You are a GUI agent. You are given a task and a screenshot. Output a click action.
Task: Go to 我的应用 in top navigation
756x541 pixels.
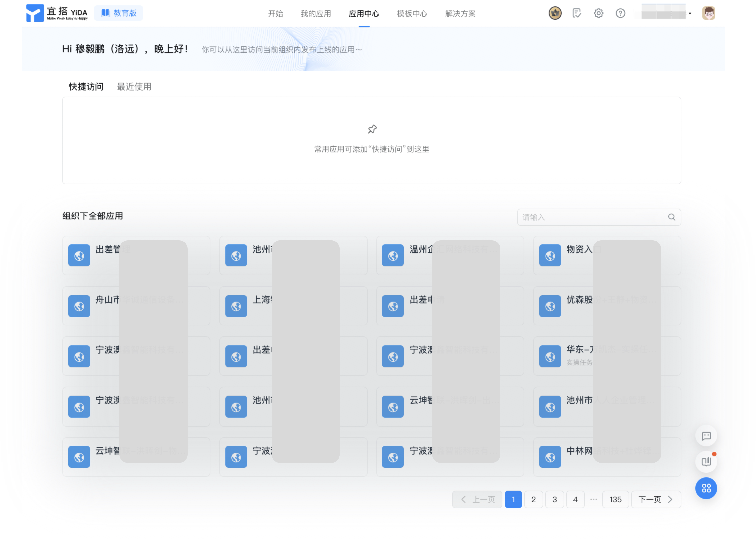coord(316,14)
